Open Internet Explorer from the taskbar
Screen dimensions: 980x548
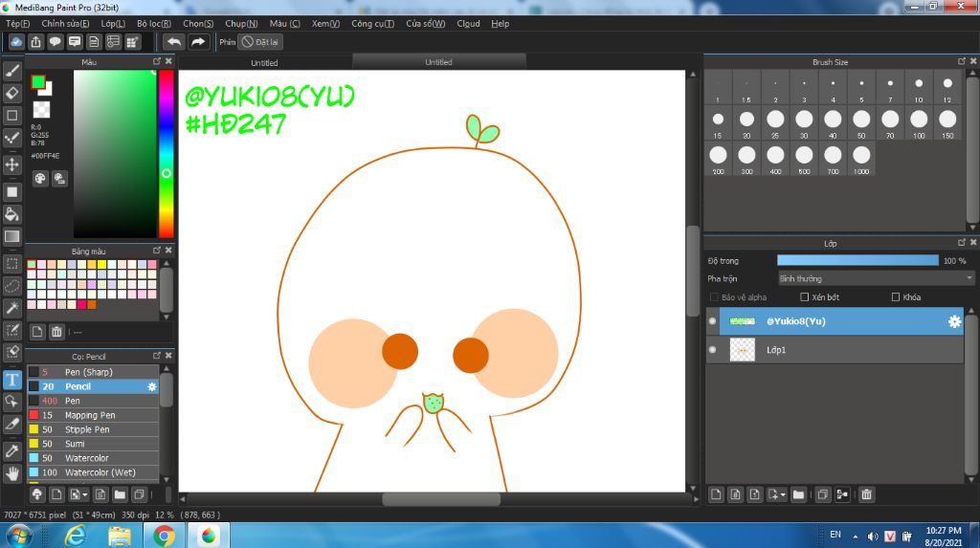tap(76, 536)
